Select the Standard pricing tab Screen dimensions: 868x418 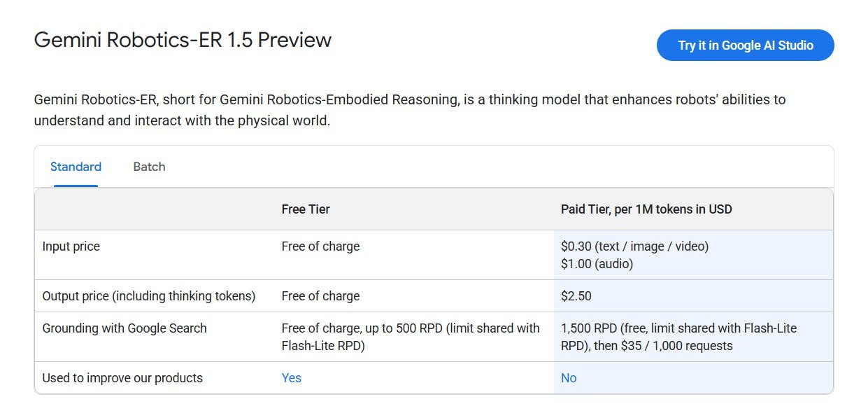(76, 167)
